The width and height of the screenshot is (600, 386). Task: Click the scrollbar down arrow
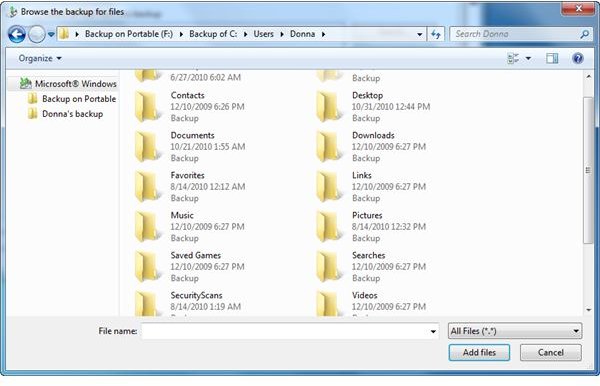click(x=589, y=310)
